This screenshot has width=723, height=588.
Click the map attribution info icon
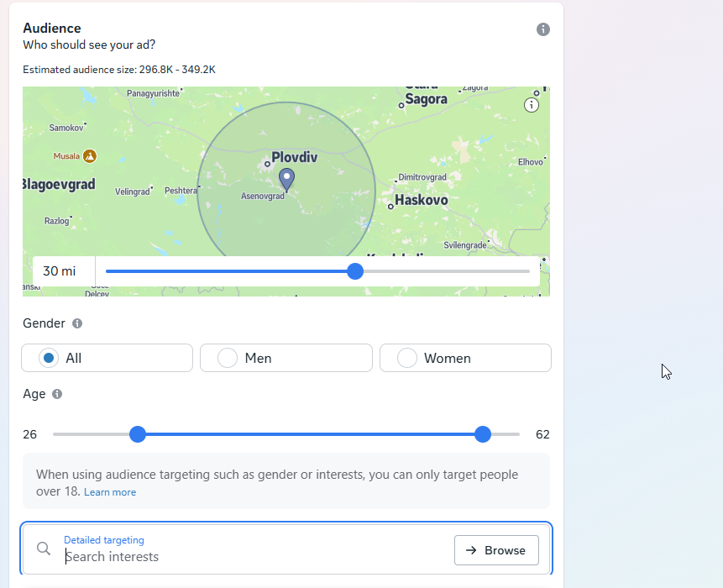532,105
